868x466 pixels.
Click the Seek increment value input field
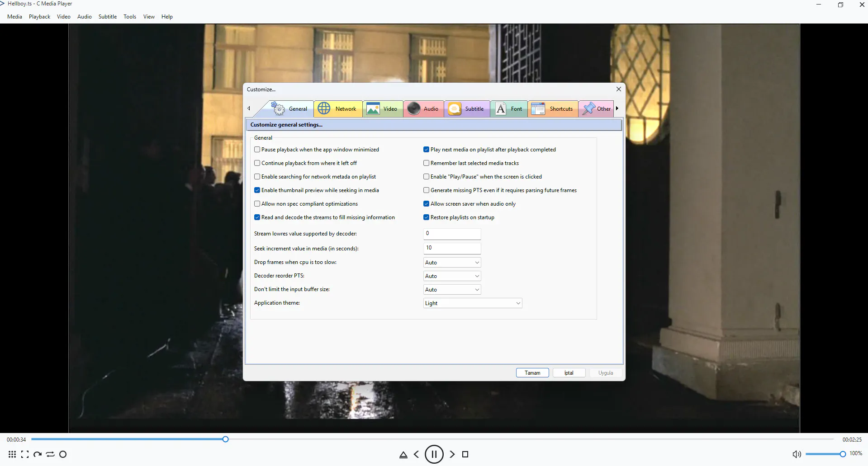pyautogui.click(x=452, y=248)
